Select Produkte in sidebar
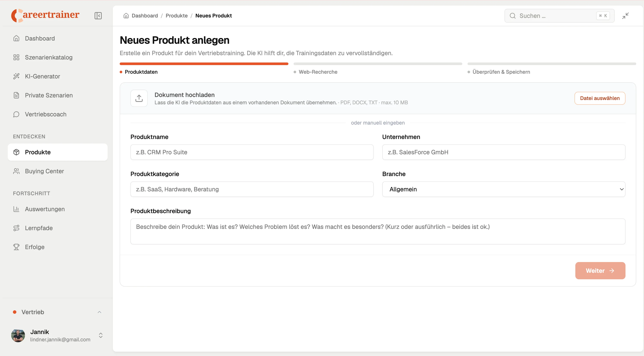The height and width of the screenshot is (356, 644). [57, 152]
